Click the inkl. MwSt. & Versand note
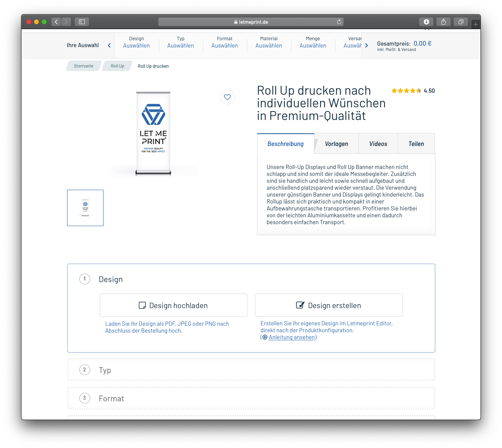The width and height of the screenshot is (502, 448). (x=397, y=50)
